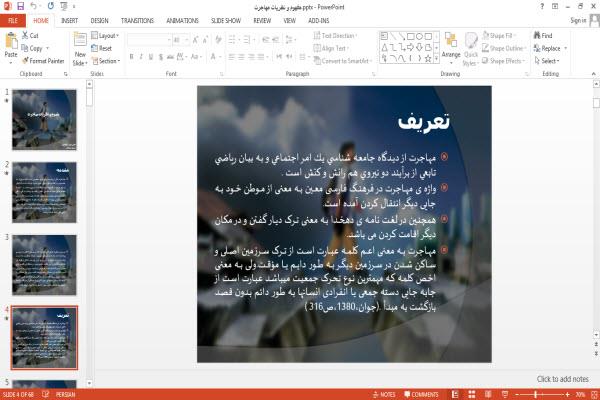Switch to Reading View icon
The height and width of the screenshot is (400, 600).
point(488,394)
